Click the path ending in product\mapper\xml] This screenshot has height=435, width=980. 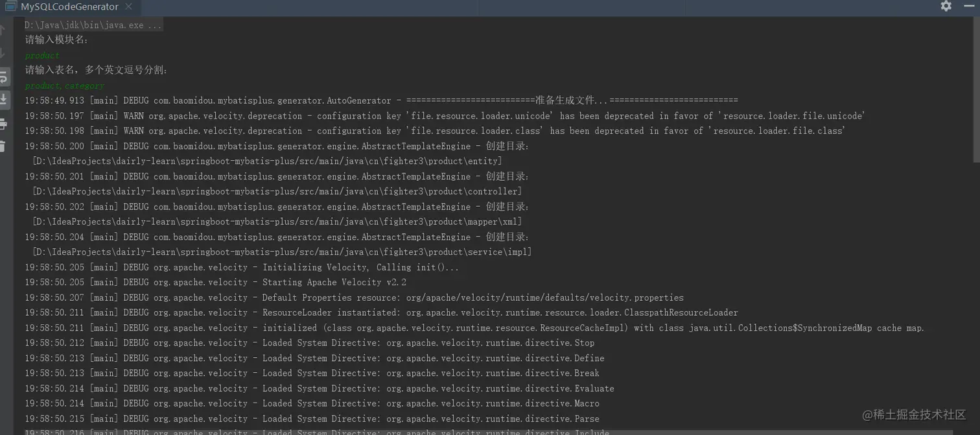tap(277, 222)
